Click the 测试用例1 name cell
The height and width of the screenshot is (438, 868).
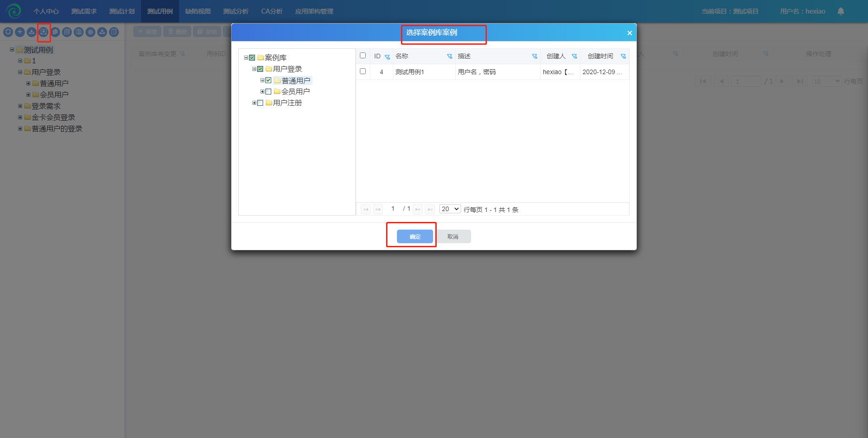pos(424,72)
